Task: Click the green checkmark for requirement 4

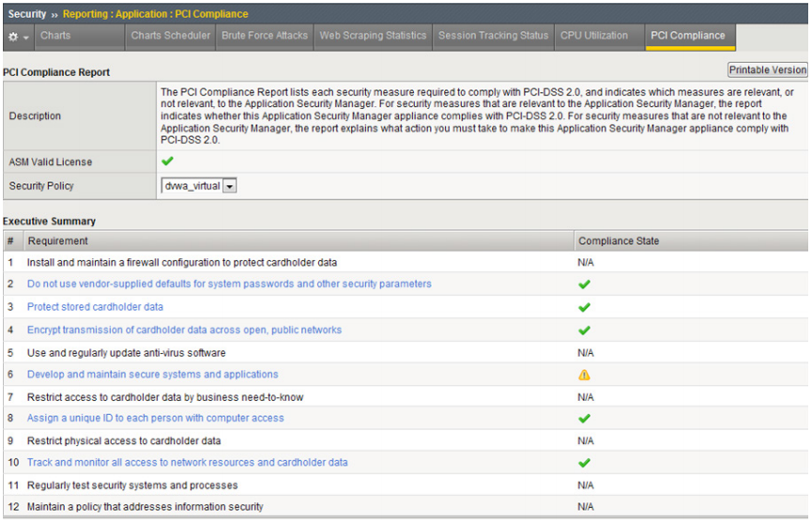Action: point(584,330)
